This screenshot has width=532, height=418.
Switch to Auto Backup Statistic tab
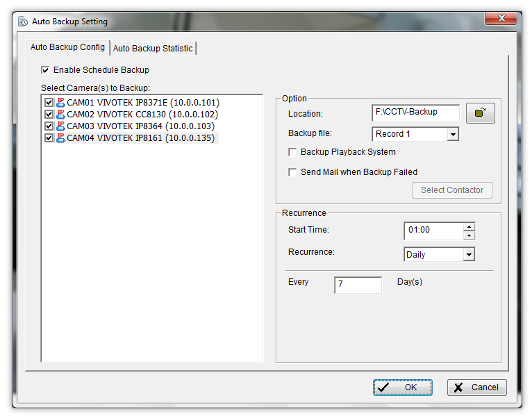(x=153, y=49)
